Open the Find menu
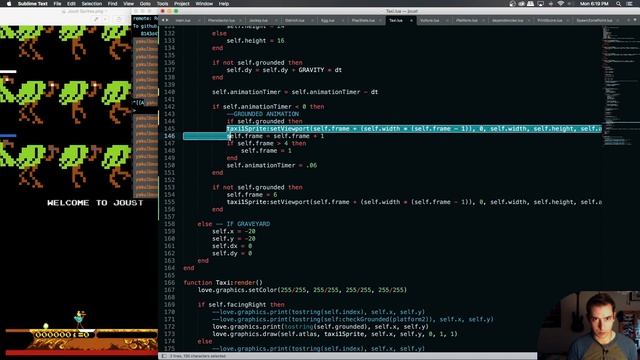The height and width of the screenshot is (360, 640). coord(112,4)
